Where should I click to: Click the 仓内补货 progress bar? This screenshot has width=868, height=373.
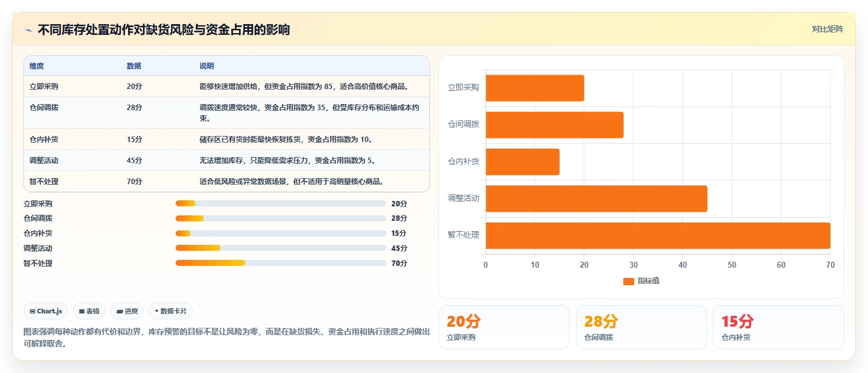point(281,233)
